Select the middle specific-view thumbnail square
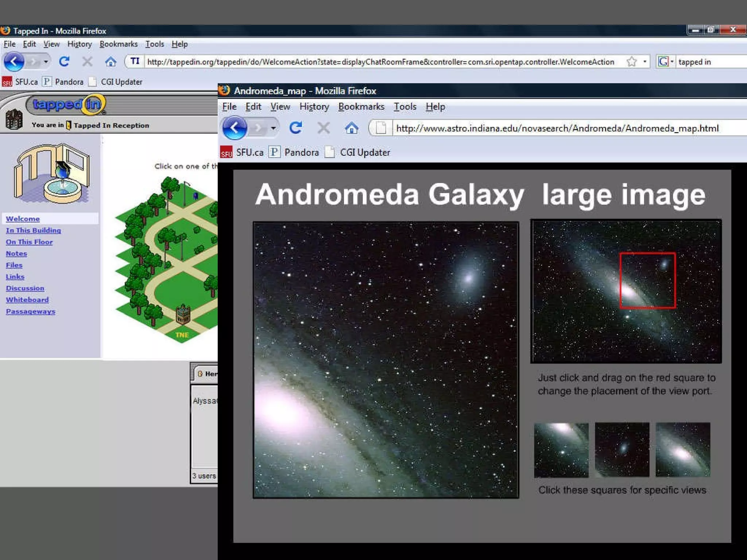This screenshot has width=747, height=560. click(622, 450)
